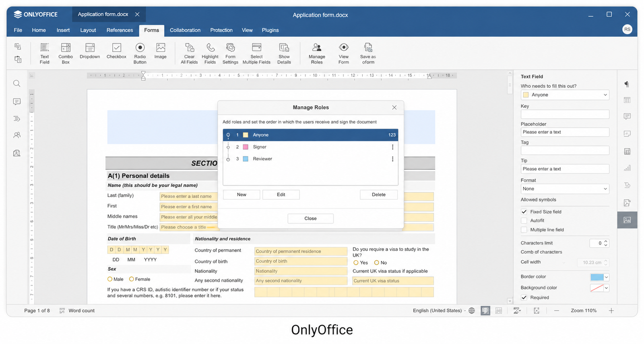Insert a Combo Box form field
The image size is (644, 344).
coord(66,53)
